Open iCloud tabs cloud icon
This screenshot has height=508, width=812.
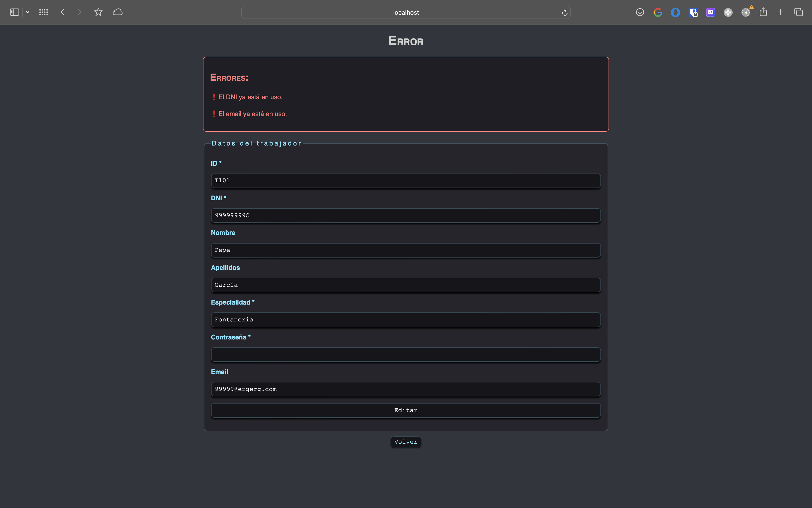(118, 12)
